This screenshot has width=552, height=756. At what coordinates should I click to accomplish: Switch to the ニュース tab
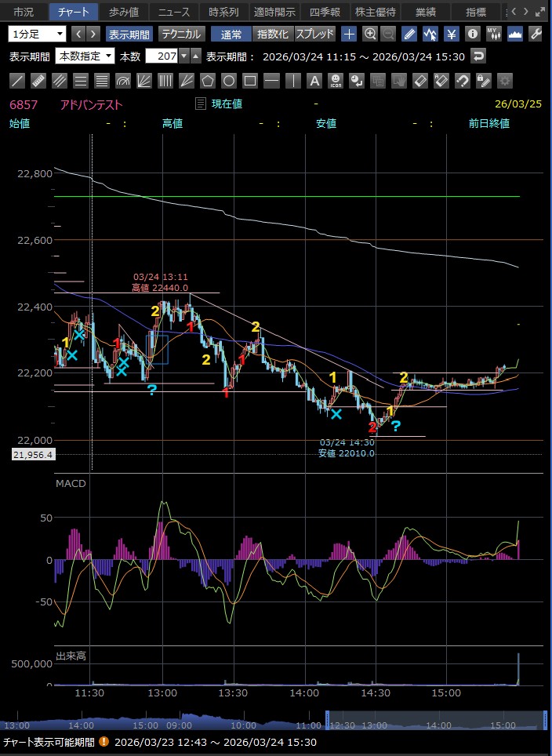[173, 12]
